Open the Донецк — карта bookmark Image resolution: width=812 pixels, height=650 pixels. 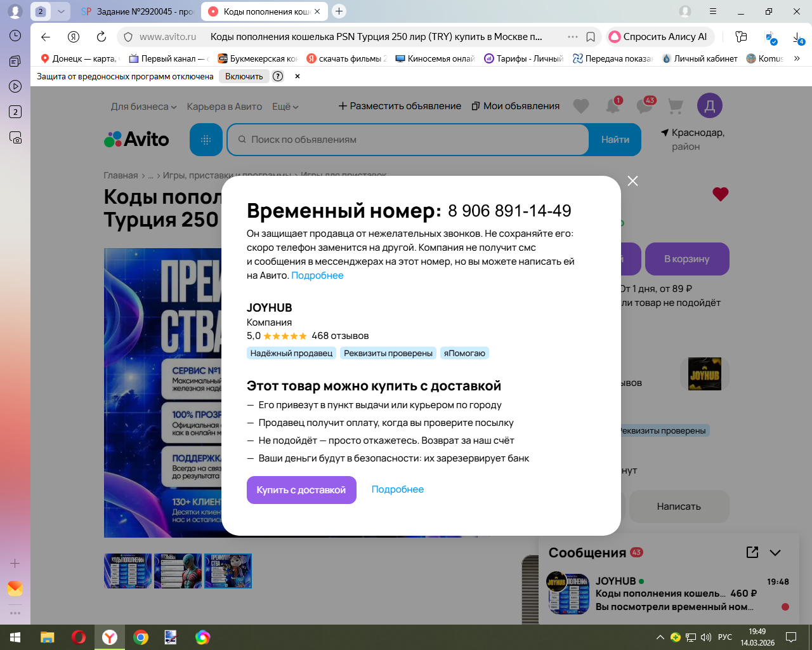pos(79,58)
